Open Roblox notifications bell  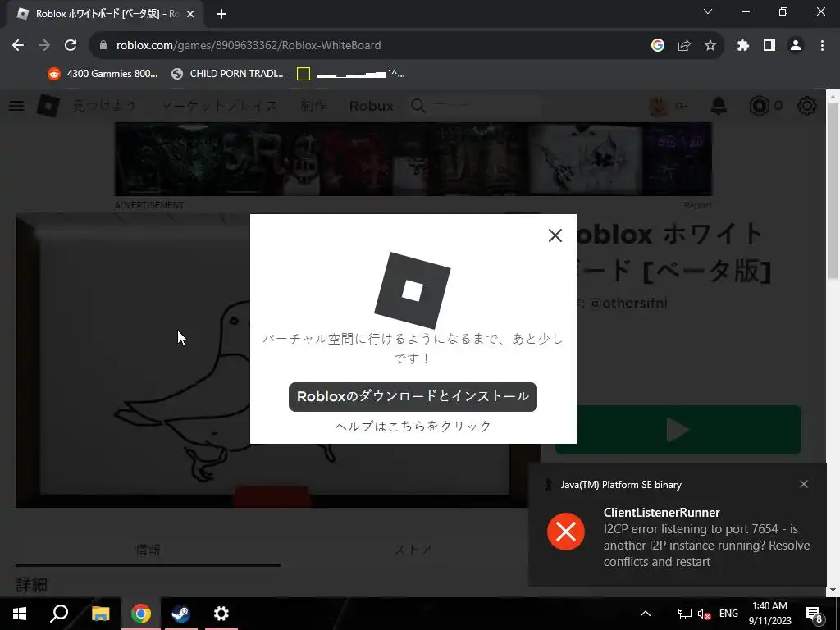point(719,106)
